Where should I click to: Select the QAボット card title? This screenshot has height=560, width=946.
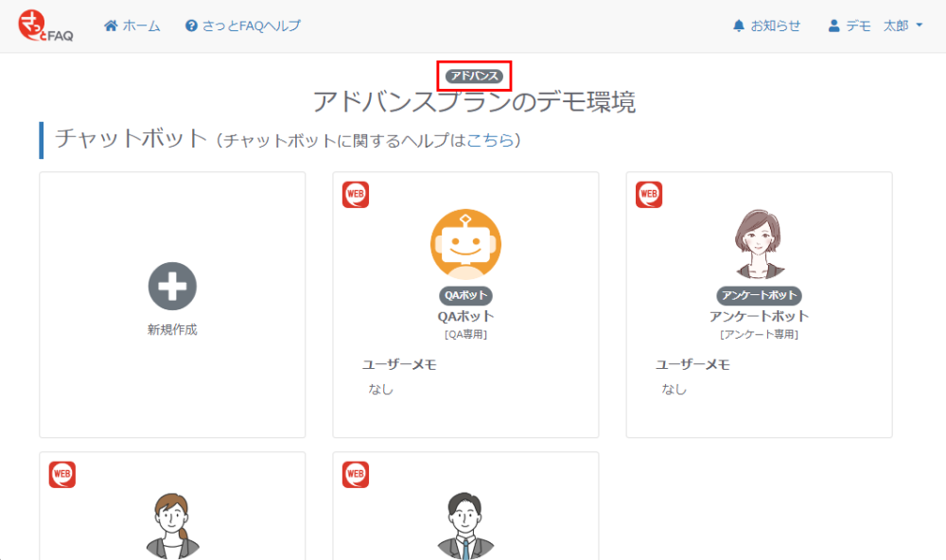pyautogui.click(x=465, y=316)
